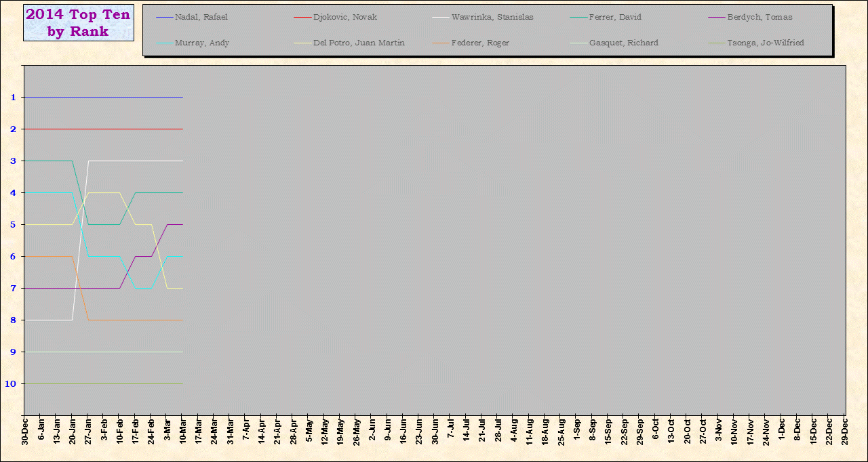Choose Ferrer, David in the legend

(615, 17)
